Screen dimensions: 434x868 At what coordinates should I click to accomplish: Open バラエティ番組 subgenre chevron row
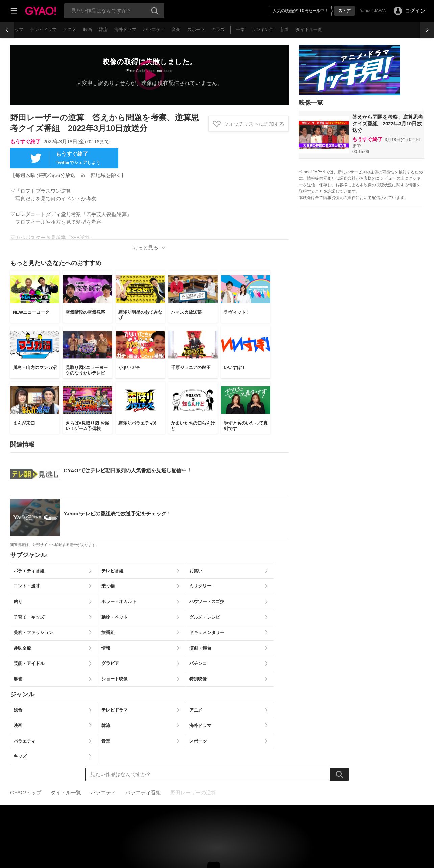coord(54,571)
